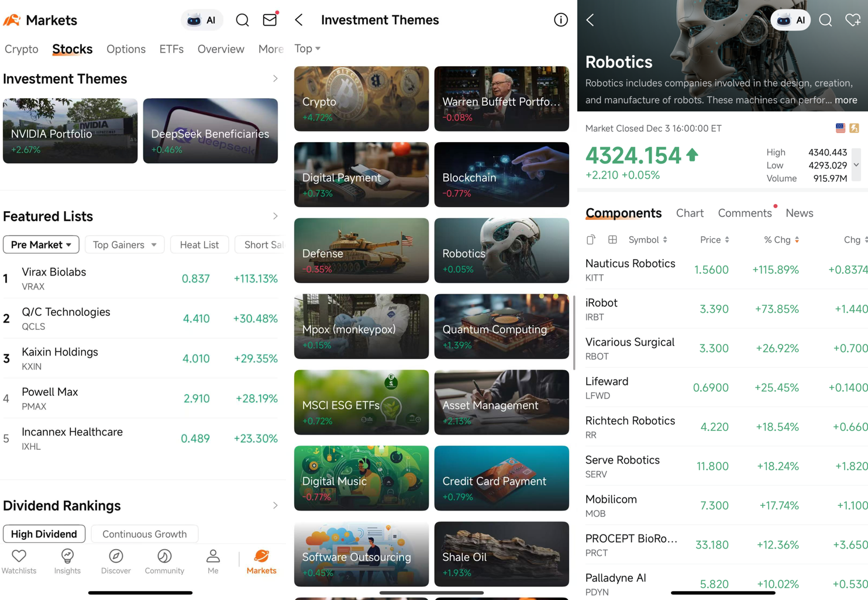
Task: Switch to the Options tab
Action: (x=126, y=49)
